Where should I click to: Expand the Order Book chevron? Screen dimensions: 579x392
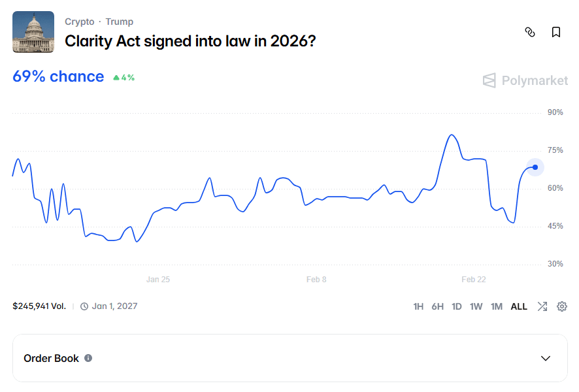click(546, 358)
